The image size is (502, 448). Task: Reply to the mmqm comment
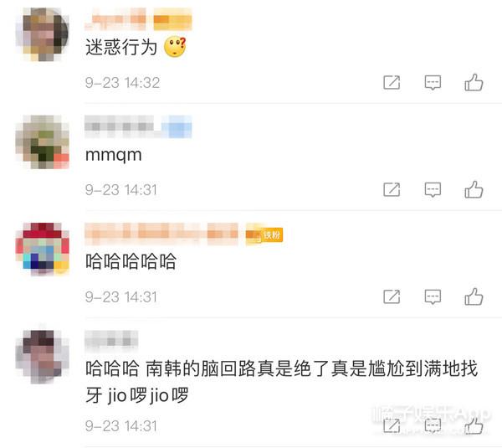433,190
